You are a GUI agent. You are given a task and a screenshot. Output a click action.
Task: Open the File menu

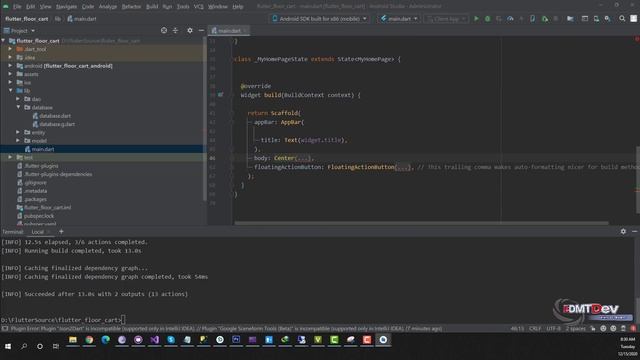(x=17, y=7)
